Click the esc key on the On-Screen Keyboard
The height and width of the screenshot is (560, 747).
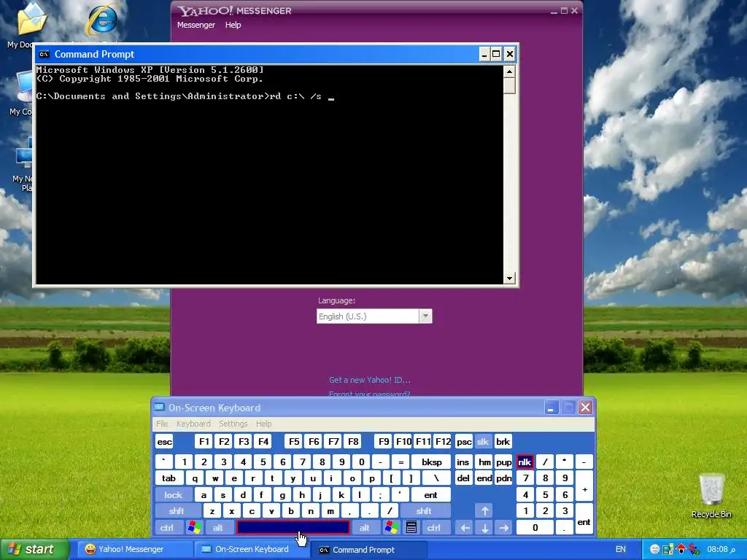164,442
